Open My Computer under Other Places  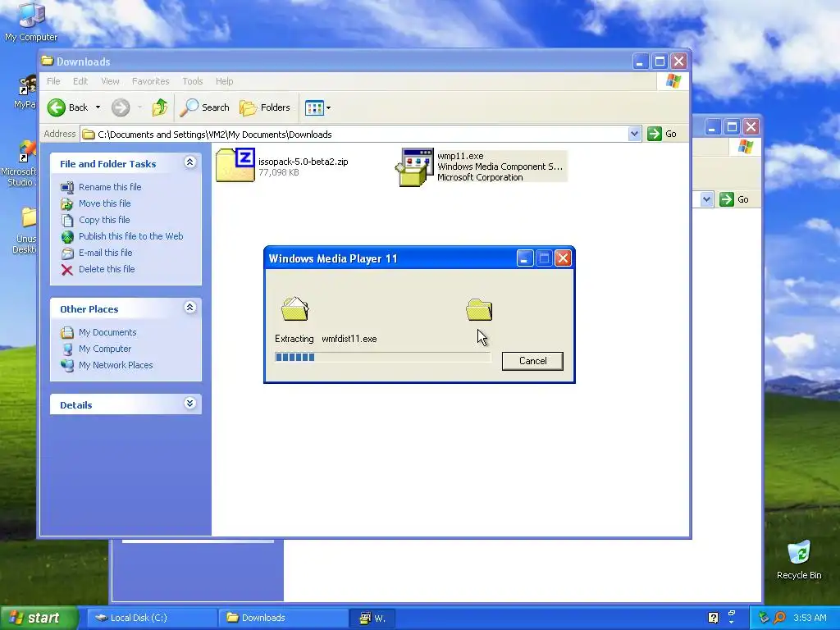tap(104, 349)
